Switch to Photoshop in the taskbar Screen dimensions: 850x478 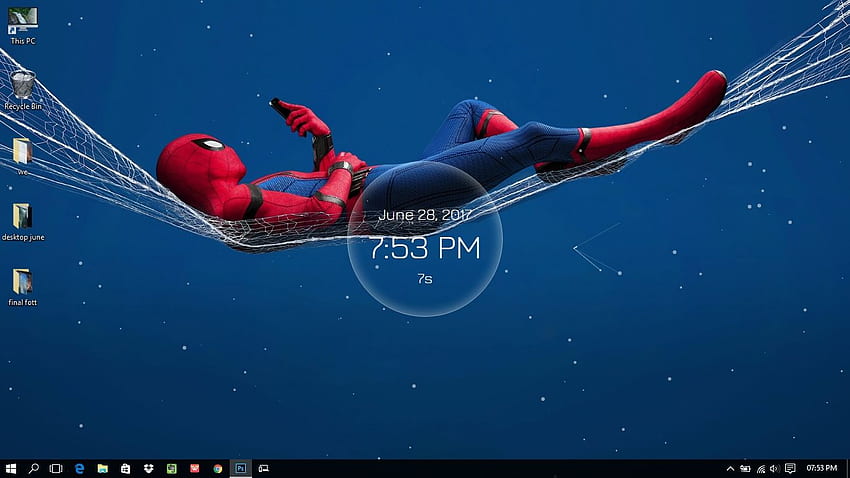pos(241,469)
